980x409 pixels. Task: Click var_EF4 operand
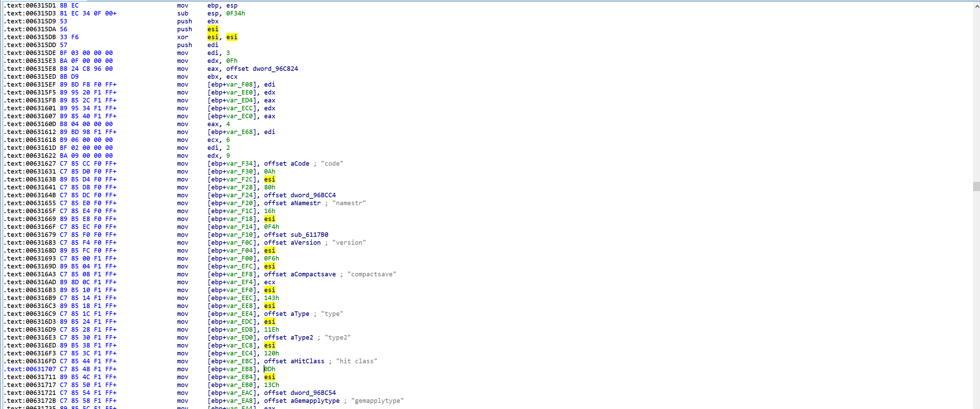pos(239,282)
